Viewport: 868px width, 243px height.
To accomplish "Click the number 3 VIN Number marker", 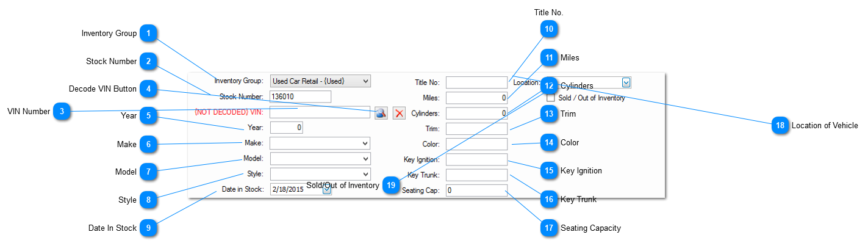I will (61, 111).
